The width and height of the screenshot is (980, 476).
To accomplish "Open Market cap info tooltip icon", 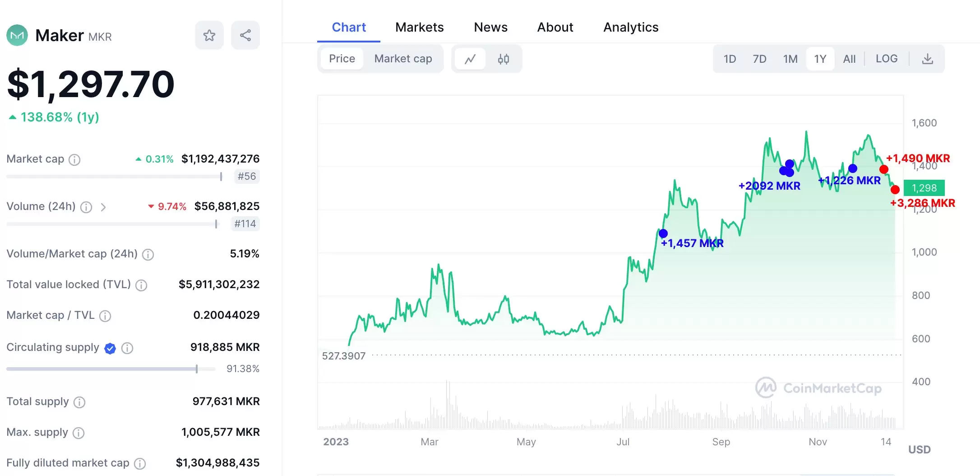I will 74,159.
